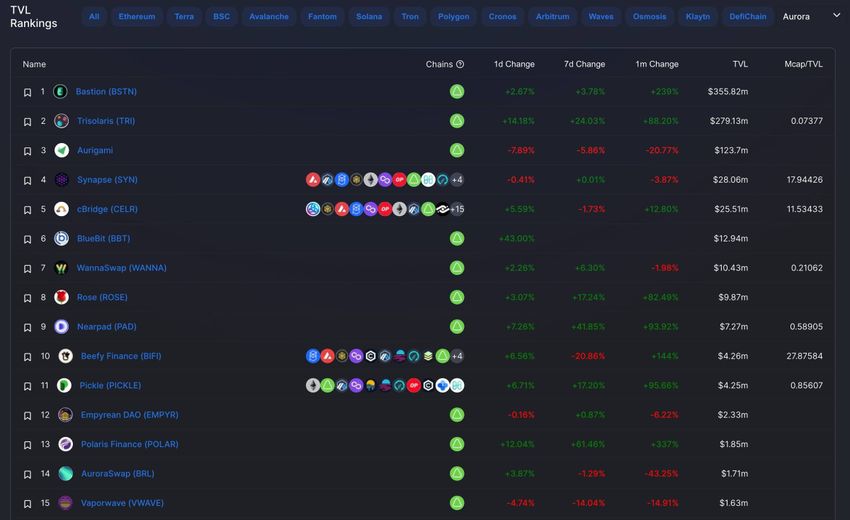The image size is (850, 520).
Task: Click the AuroraSwap logo icon
Action: pyautogui.click(x=66, y=473)
